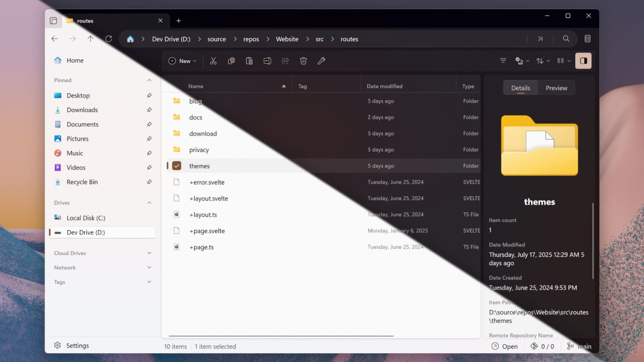Screen dimensions: 644x362
Task: Click the src breadcrumb segment
Action: tap(320, 39)
